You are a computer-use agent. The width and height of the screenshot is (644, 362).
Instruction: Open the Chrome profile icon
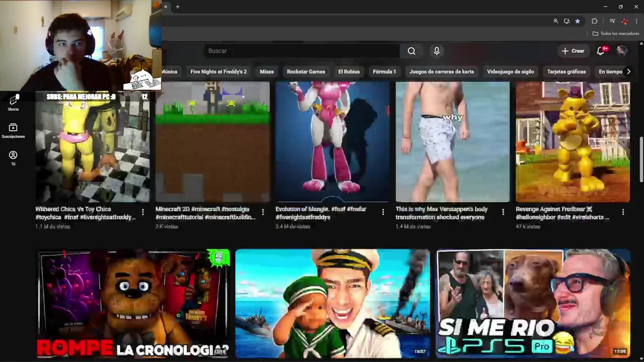(x=625, y=21)
